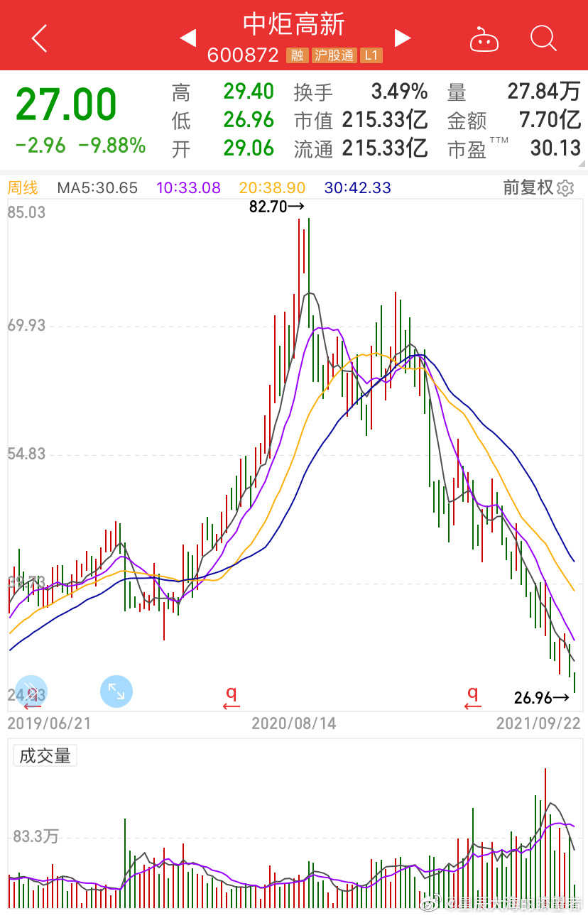Tap the red q marker near 2020/08/14
Screen dimensions: 588x918
pyautogui.click(x=231, y=697)
